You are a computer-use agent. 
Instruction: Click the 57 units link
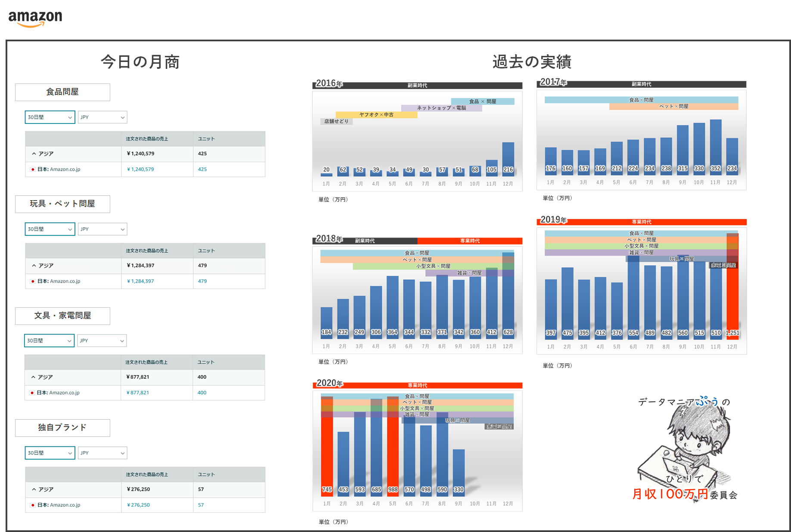point(201,505)
